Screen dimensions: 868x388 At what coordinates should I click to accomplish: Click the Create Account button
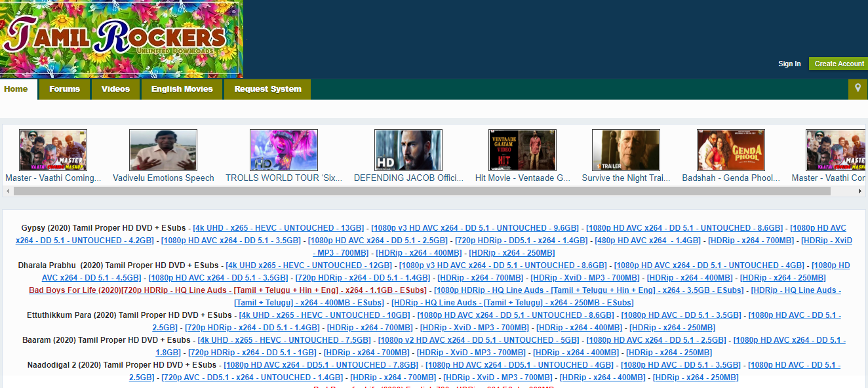pyautogui.click(x=839, y=64)
